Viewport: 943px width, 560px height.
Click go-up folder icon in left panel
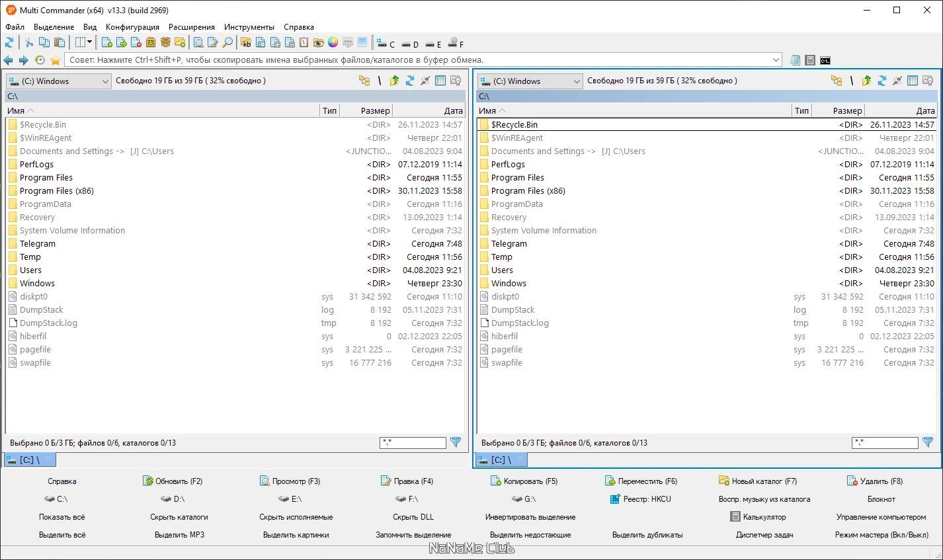click(x=395, y=81)
